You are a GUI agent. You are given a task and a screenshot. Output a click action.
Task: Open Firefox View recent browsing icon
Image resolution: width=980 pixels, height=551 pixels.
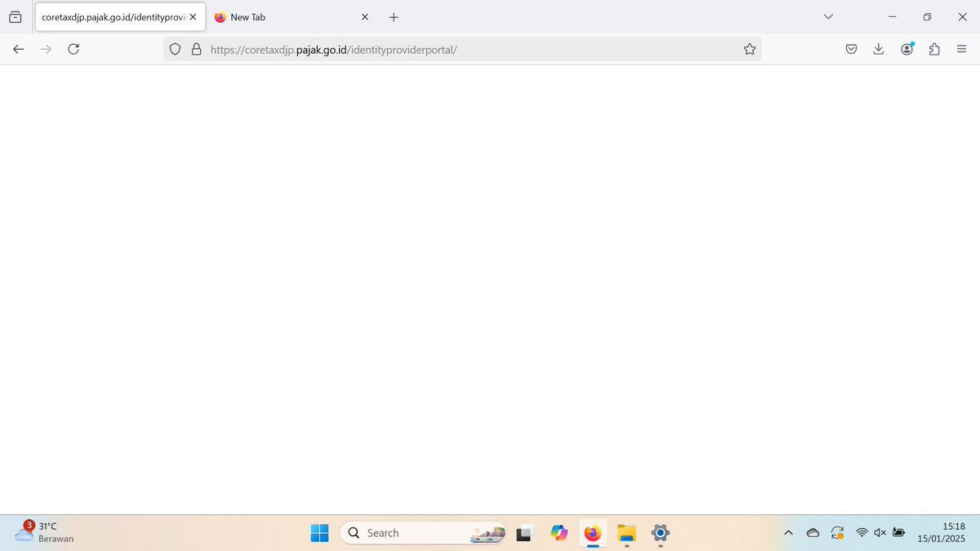tap(16, 16)
